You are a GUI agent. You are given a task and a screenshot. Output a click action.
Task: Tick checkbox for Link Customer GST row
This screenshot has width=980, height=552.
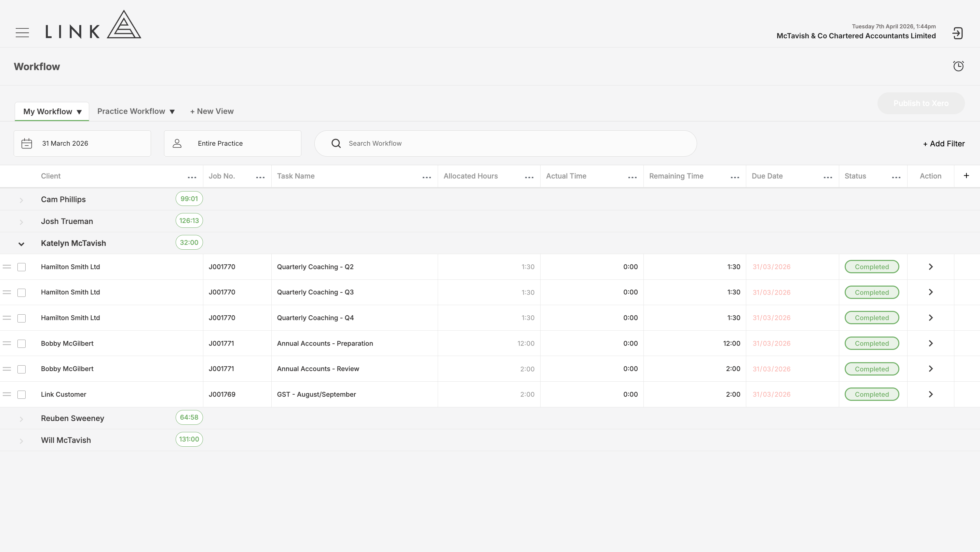pyautogui.click(x=22, y=395)
